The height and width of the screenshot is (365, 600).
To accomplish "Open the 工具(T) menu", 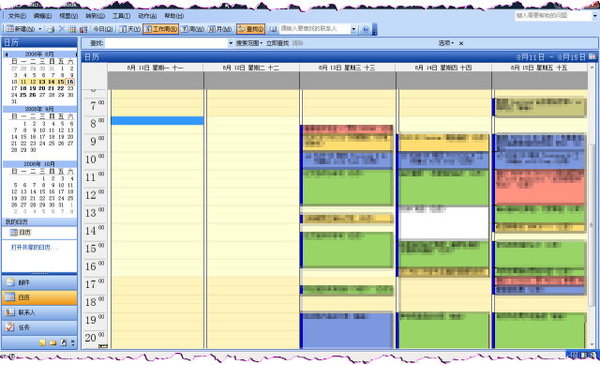I will point(121,16).
